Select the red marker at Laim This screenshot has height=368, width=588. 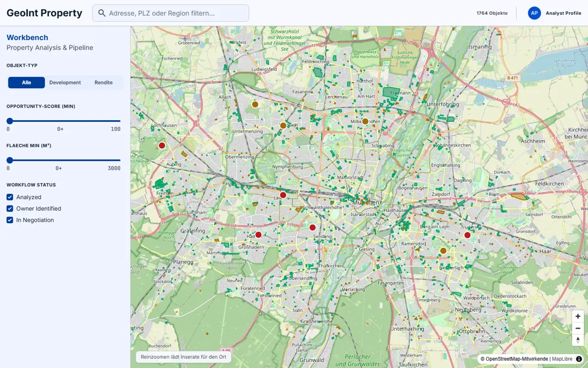[x=283, y=195]
